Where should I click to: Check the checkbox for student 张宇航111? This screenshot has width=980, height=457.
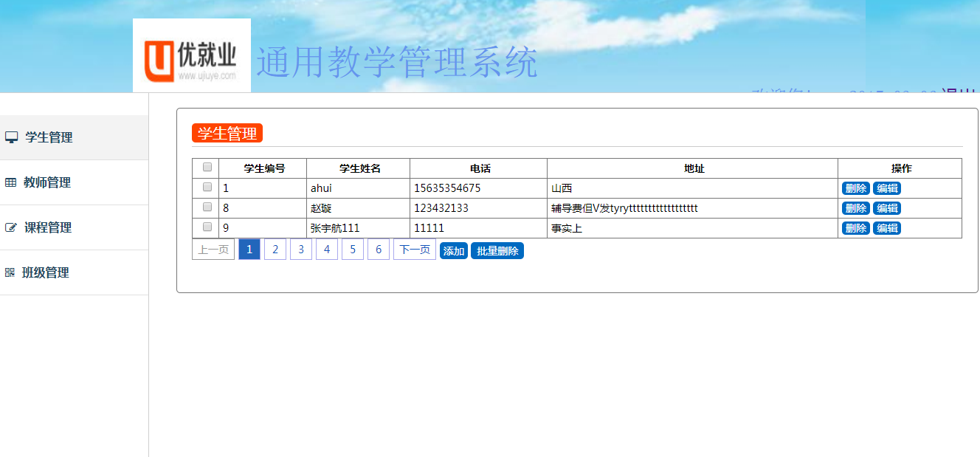207,227
